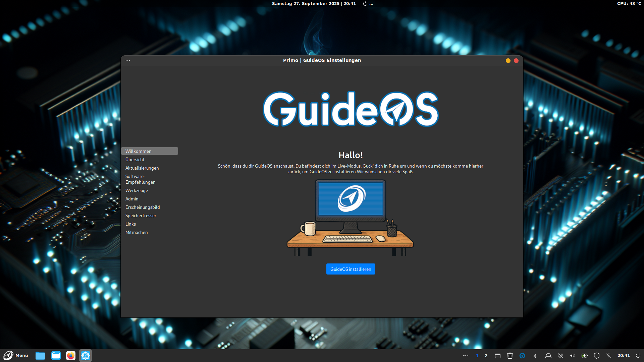644x362 pixels.
Task: Select Aktualisierungen in the sidebar
Action: pos(142,168)
